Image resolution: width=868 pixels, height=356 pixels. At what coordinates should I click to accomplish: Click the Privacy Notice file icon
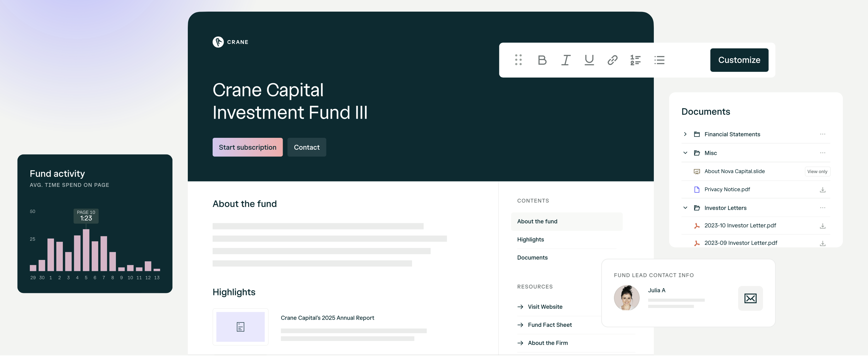point(697,190)
